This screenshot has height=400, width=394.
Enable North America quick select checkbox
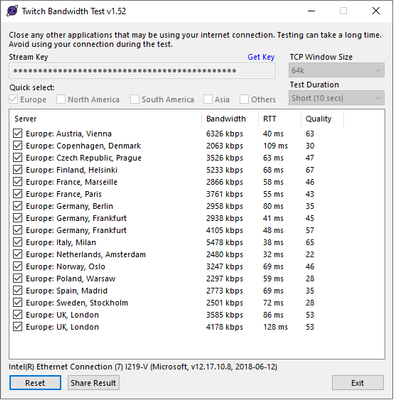[61, 99]
